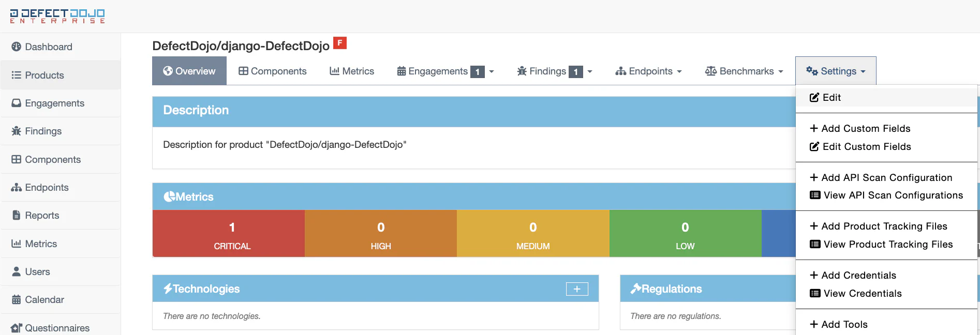The height and width of the screenshot is (335, 980).
Task: Expand the Engagements dropdown tab
Action: [x=445, y=71]
